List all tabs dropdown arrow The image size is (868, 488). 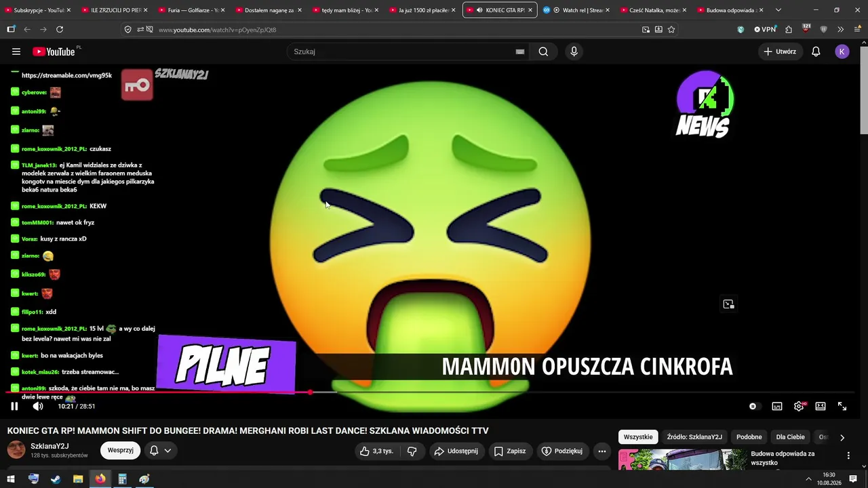point(778,10)
